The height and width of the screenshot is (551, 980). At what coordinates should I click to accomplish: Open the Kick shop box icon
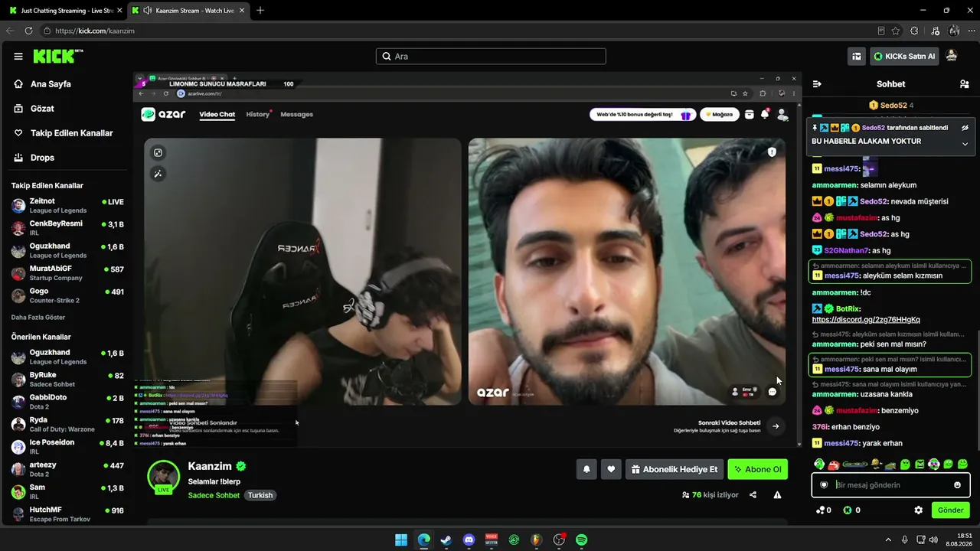tap(857, 57)
